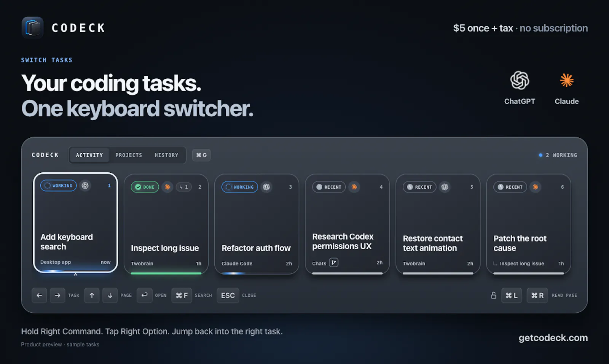Screen dimensions: 609x364
Task: Click the down arrow page key
Action: pos(110,296)
